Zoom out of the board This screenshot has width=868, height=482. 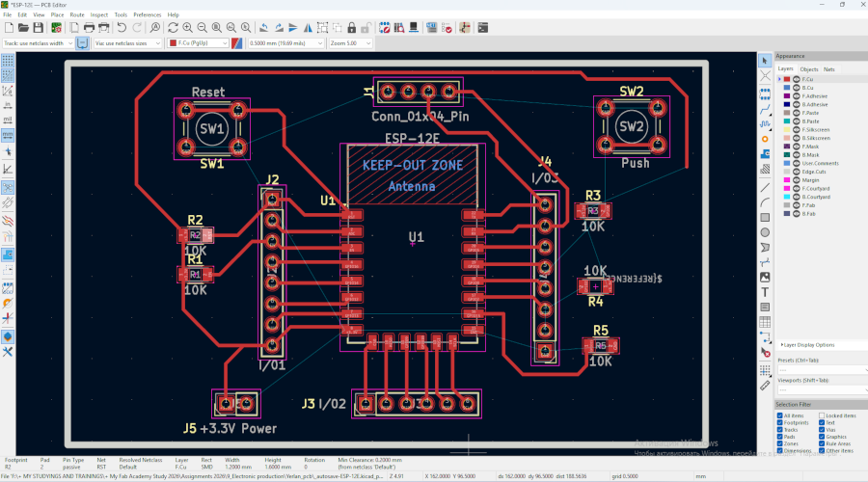click(203, 28)
